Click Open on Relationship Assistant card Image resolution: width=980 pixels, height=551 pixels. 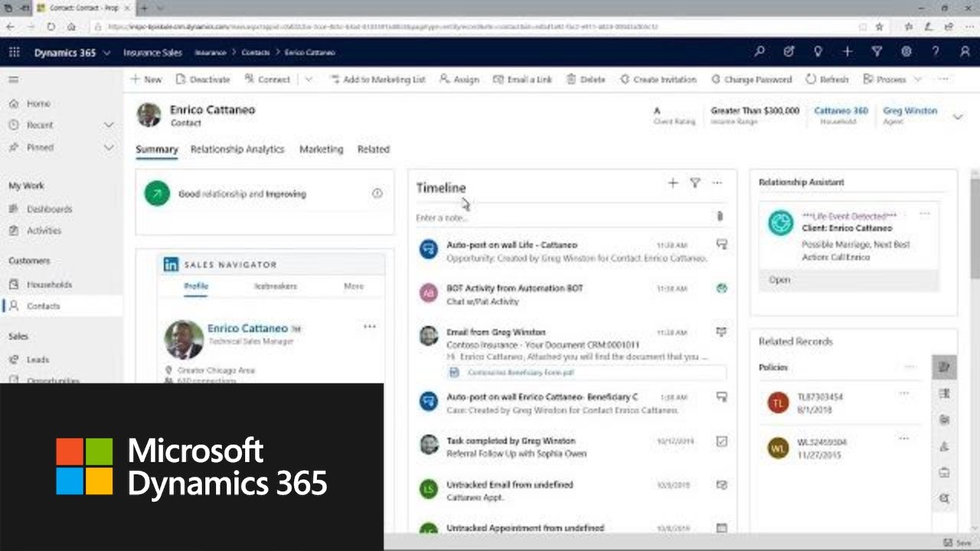[779, 280]
